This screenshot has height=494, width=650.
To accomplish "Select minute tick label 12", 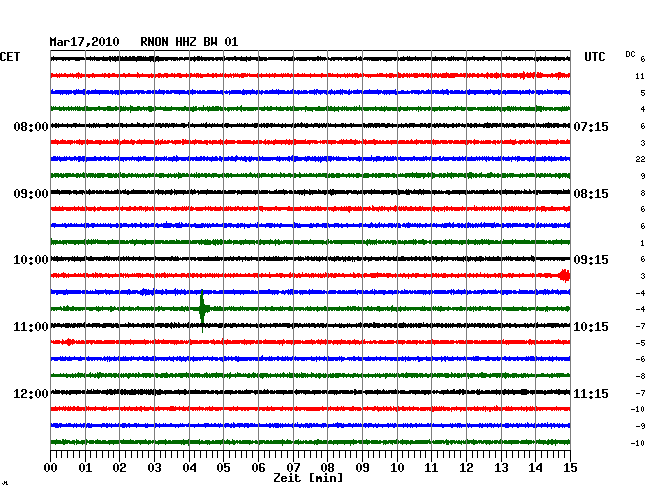I will pos(466,467).
